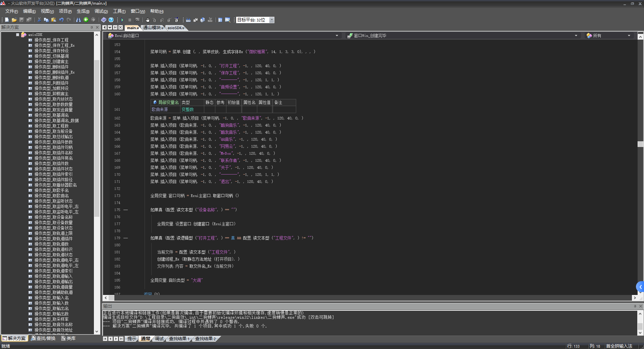Screen dimensions: 644x349
Task: Click the Step Over debug icon
Action: (x=162, y=20)
